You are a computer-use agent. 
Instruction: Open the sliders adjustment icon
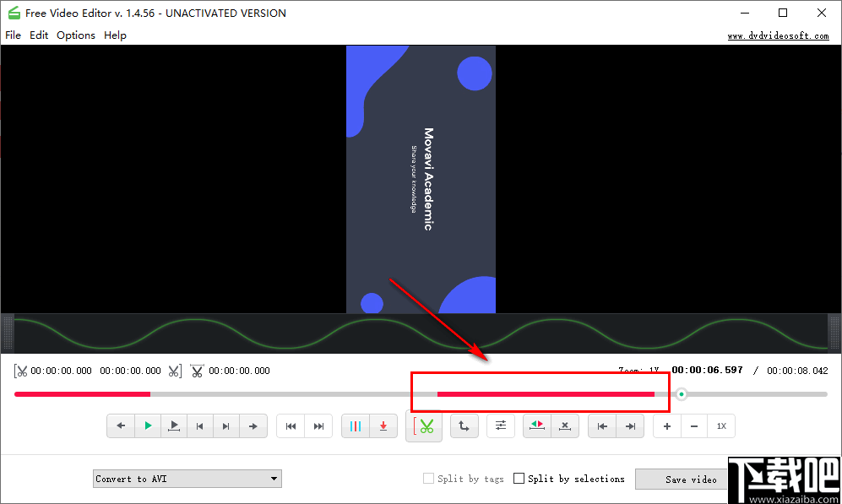[x=500, y=425]
